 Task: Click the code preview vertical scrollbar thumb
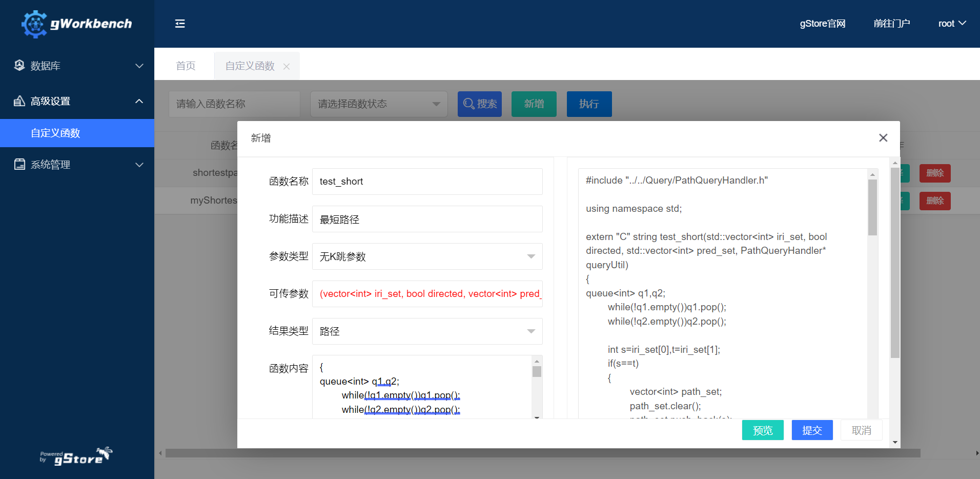[x=872, y=207]
